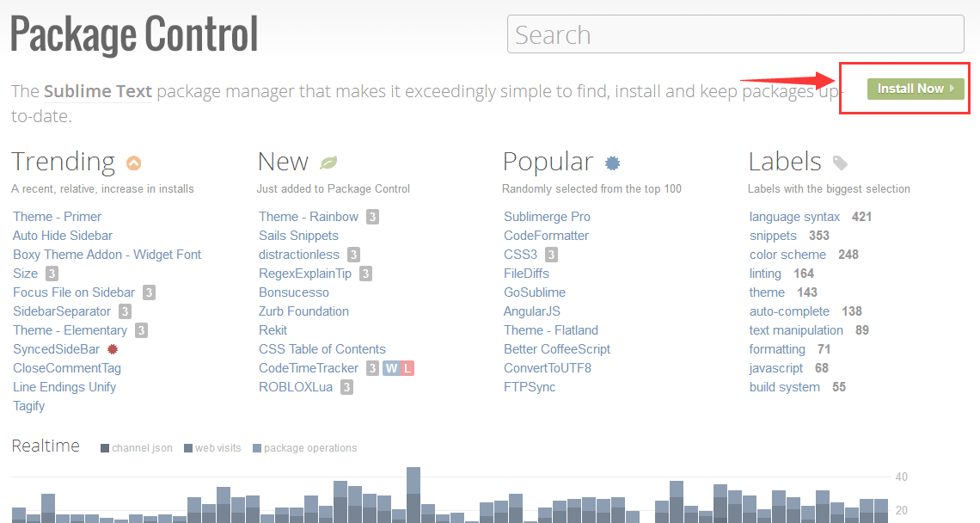This screenshot has width=980, height=523.
Task: Open the CodeFormatter package
Action: 546,235
